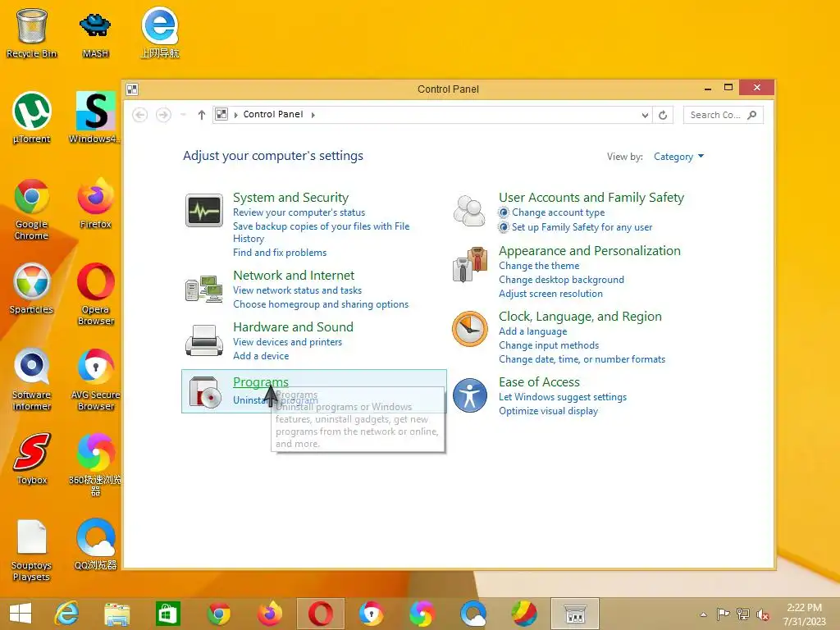Select the 360极速浏览器 desktop icon
This screenshot has height=630, width=840.
pos(95,465)
